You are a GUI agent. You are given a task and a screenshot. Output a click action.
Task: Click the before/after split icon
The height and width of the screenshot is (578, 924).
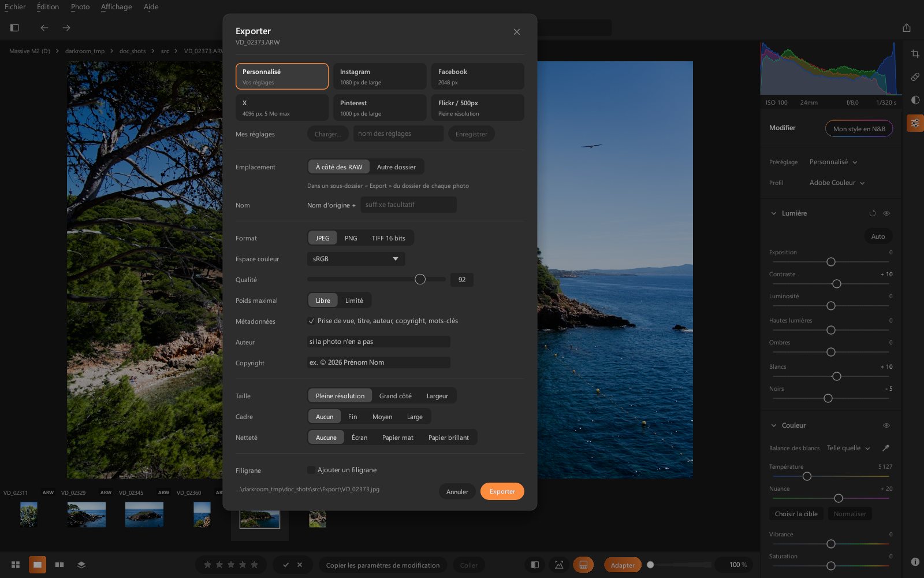(x=535, y=565)
